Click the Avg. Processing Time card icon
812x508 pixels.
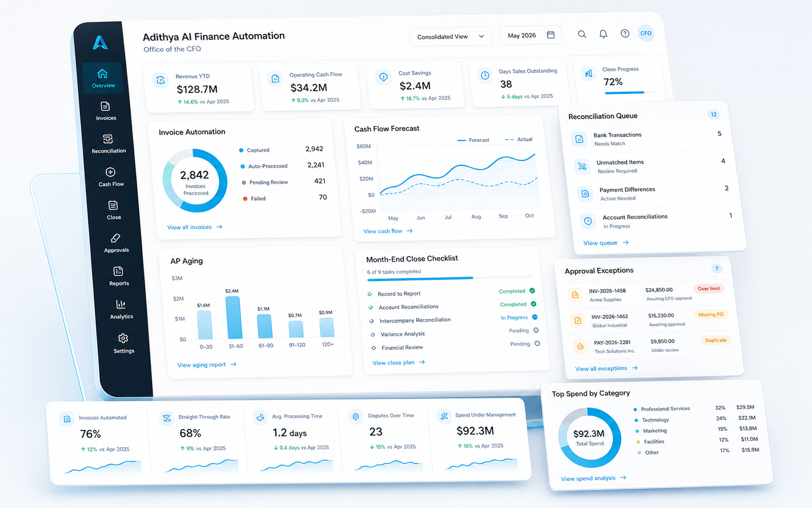(x=261, y=417)
